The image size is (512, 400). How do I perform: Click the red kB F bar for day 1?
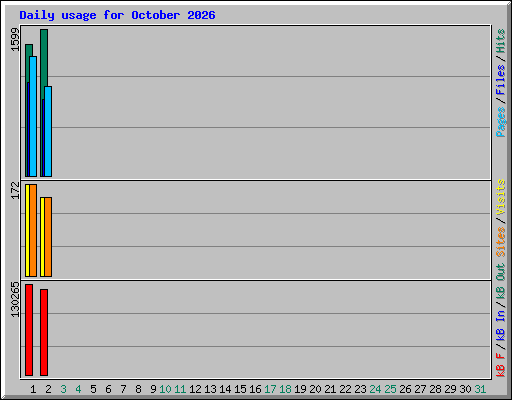coord(29,330)
